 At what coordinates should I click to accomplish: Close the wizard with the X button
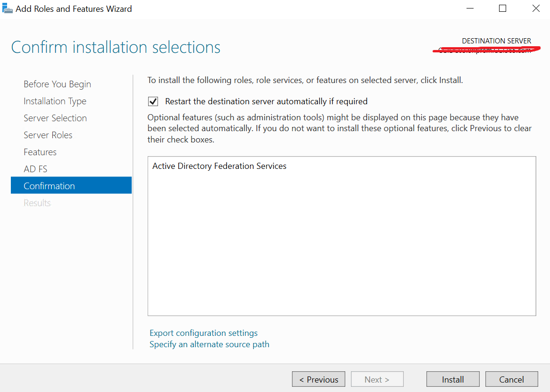click(x=536, y=8)
